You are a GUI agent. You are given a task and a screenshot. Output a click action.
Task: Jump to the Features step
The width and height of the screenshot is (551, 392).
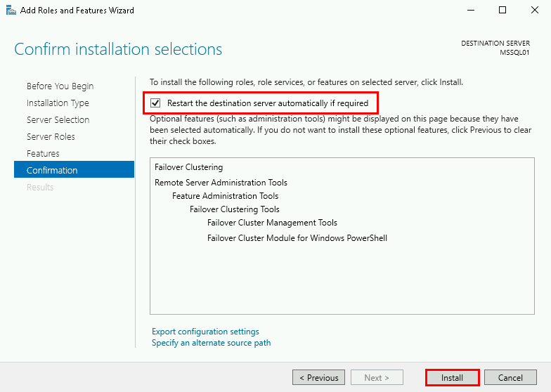point(43,154)
